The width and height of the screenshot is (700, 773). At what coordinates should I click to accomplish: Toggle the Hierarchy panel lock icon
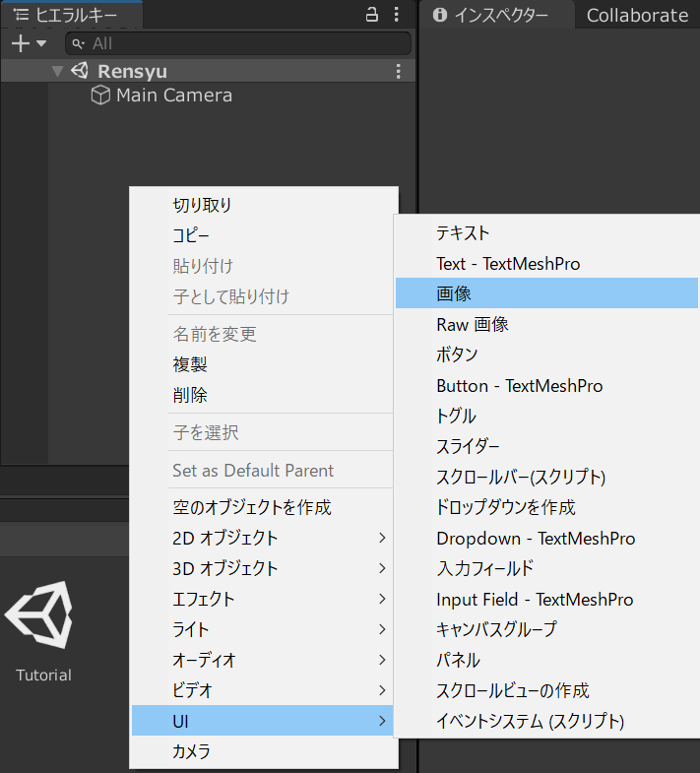pos(371,15)
